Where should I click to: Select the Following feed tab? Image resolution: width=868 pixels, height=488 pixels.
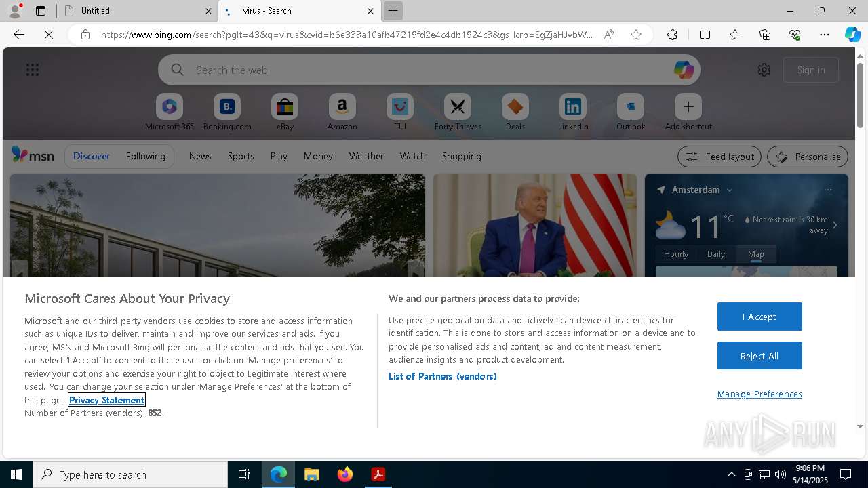146,156
